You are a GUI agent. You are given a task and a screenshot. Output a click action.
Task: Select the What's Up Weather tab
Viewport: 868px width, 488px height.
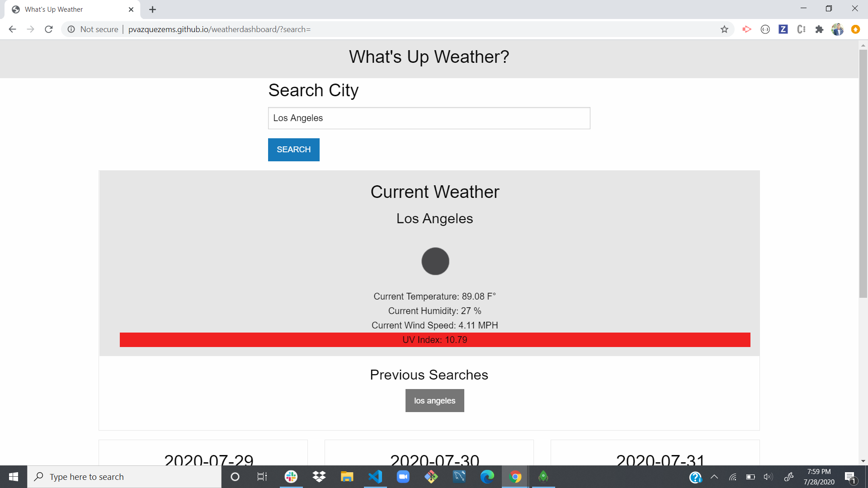click(68, 9)
